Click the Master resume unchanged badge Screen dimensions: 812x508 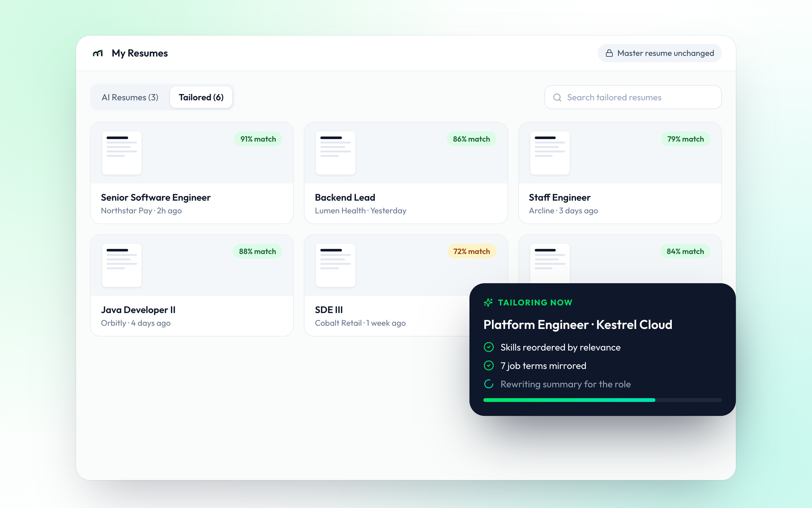(659, 53)
